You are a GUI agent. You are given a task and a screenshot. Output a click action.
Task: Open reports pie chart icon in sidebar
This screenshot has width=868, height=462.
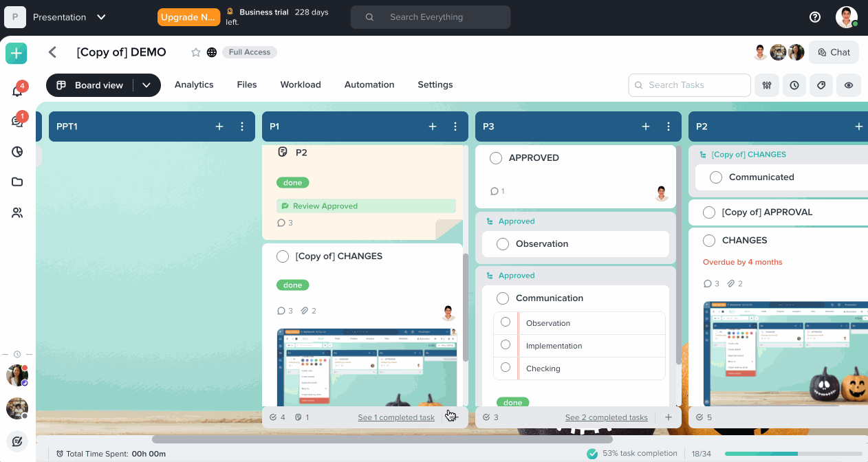pos(17,152)
